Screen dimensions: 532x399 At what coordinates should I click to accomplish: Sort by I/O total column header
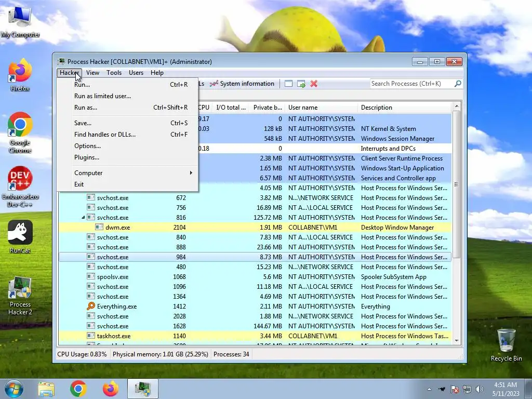[x=231, y=108]
